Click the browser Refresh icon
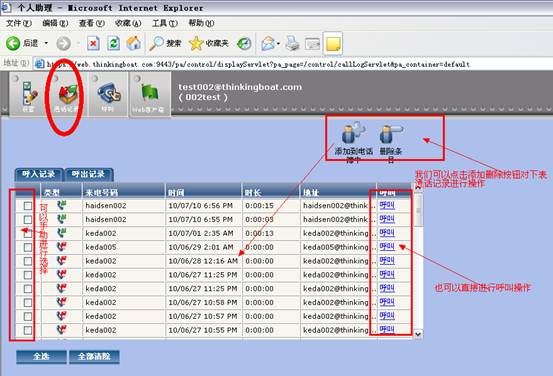Screen dimensions: 553x376 (x=113, y=44)
